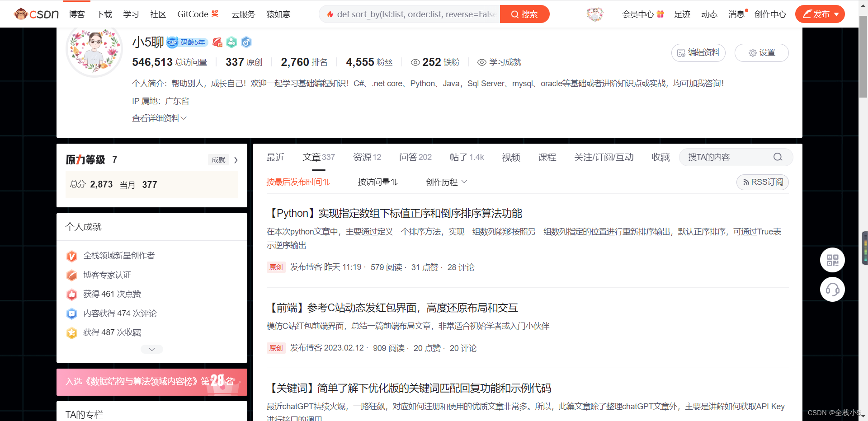The width and height of the screenshot is (868, 421).
Task: Open the 前端 红包界面 article title
Action: [x=392, y=308]
